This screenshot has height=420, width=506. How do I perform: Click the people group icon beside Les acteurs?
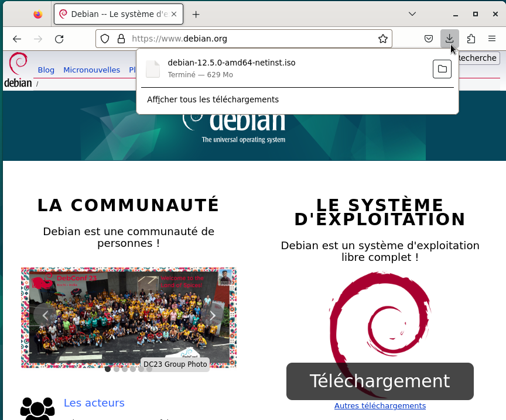coord(37,408)
